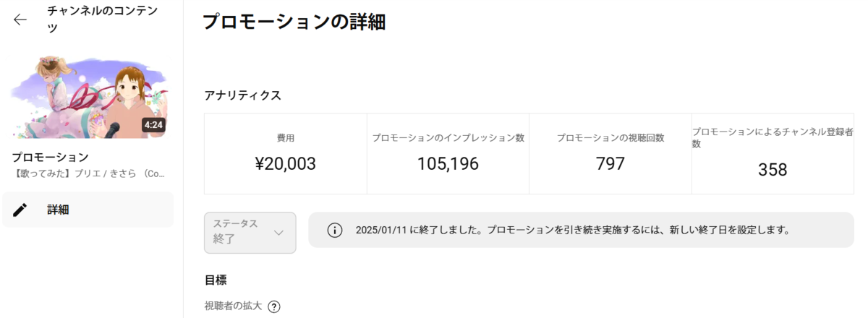Click the 2025/01/11 ended notification banner
The width and height of the screenshot is (868, 318).
pyautogui.click(x=581, y=231)
